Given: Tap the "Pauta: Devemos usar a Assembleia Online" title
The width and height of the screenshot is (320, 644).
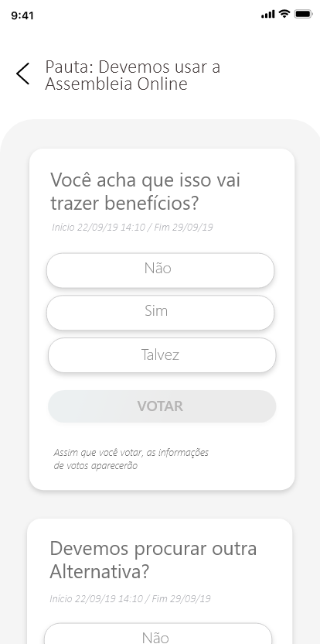Looking at the screenshot, I should point(132,75).
